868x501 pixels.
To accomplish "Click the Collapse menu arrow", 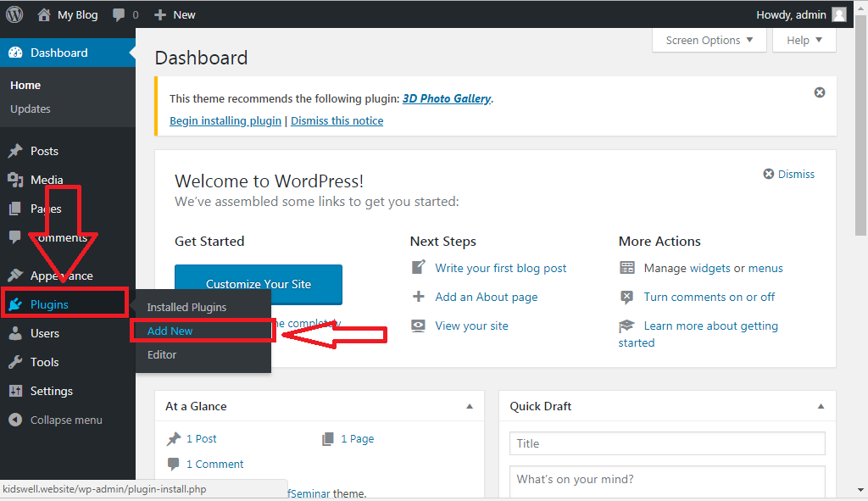I will point(14,419).
